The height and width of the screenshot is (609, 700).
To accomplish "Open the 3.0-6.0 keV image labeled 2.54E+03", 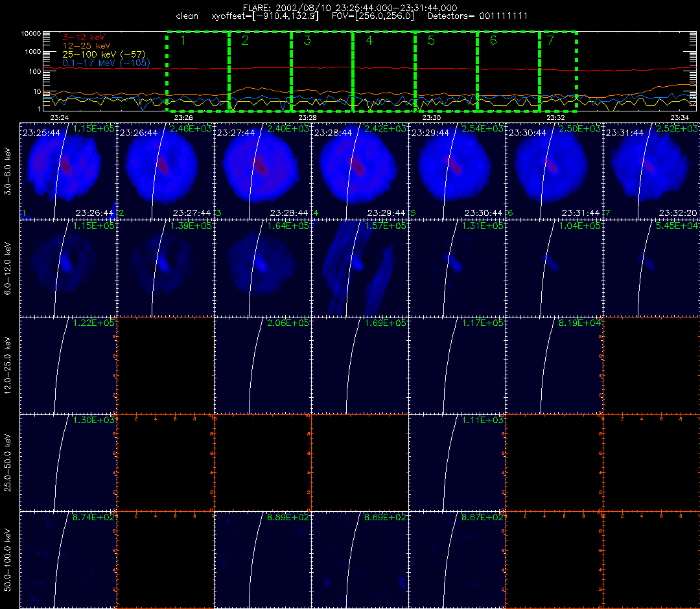I will pyautogui.click(x=458, y=171).
